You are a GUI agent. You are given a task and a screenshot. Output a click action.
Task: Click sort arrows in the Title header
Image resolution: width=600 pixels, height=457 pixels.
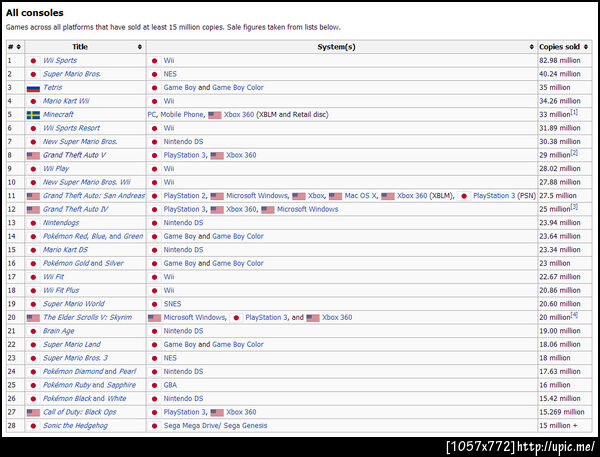140,47
